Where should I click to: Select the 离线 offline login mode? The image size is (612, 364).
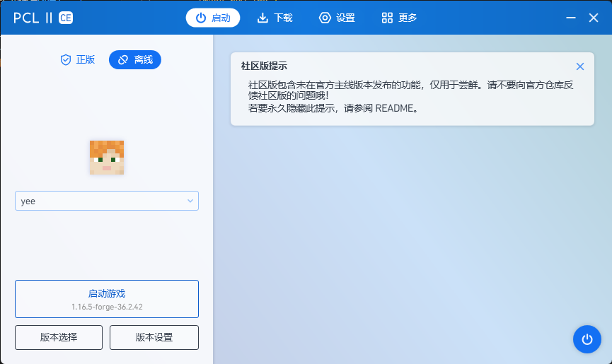135,59
